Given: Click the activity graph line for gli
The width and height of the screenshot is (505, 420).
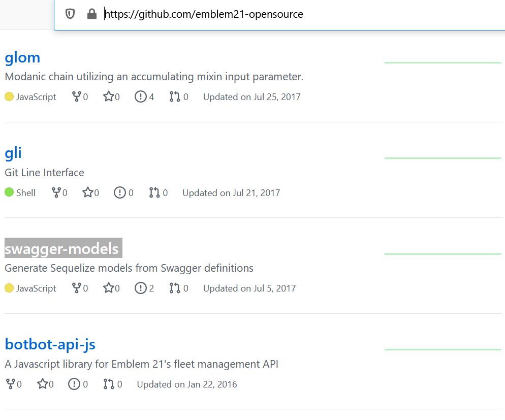Looking at the screenshot, I should 443,158.
